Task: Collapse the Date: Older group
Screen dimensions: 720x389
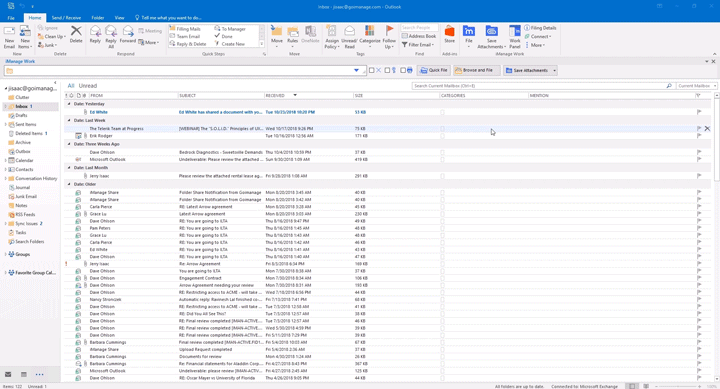Action: [x=69, y=184]
